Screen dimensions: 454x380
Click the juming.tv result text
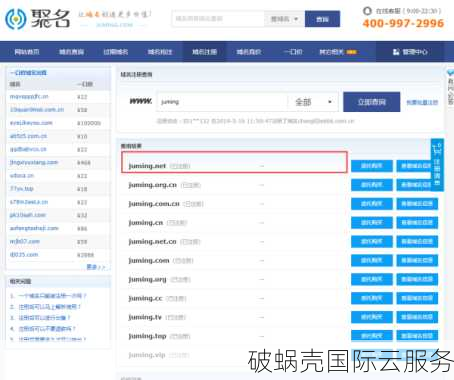pyautogui.click(x=145, y=317)
